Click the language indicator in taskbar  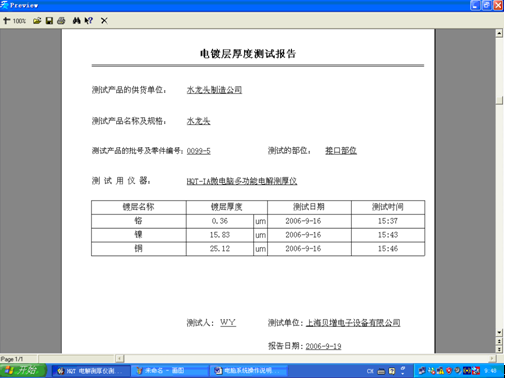(370, 371)
